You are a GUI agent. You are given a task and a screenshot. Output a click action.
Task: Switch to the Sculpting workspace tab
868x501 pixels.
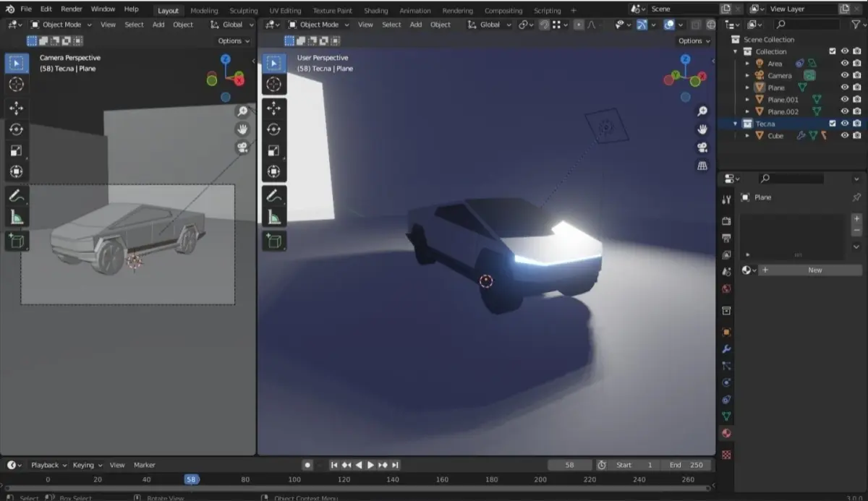243,11
